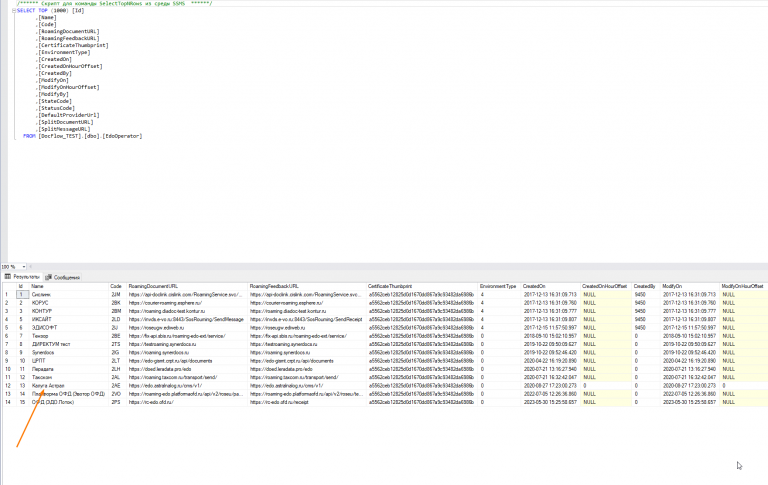Select RoamingDocumentURL 'https://rc-edo.ofd.ru/'
Image resolution: width=768 pixels, height=485 pixels.
187,402
